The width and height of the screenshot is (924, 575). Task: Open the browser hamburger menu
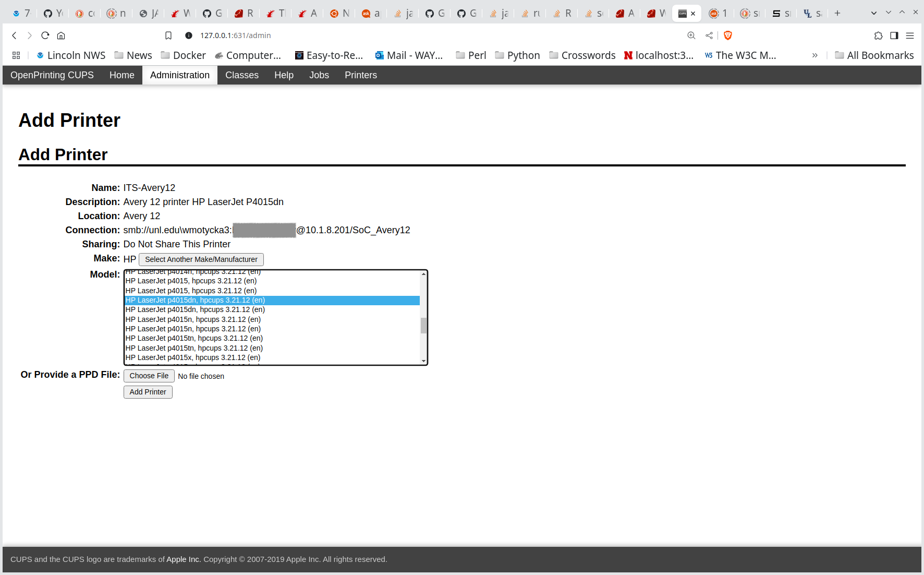click(x=910, y=35)
